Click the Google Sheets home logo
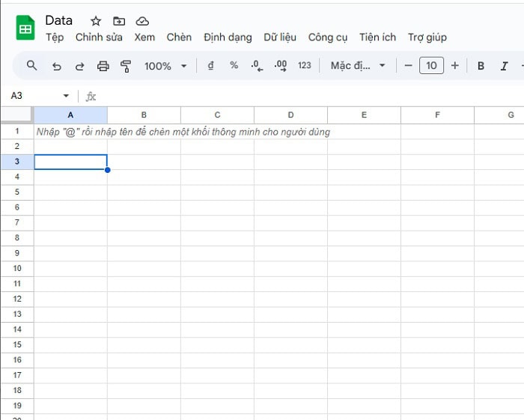The height and width of the screenshot is (420, 524). tap(25, 28)
